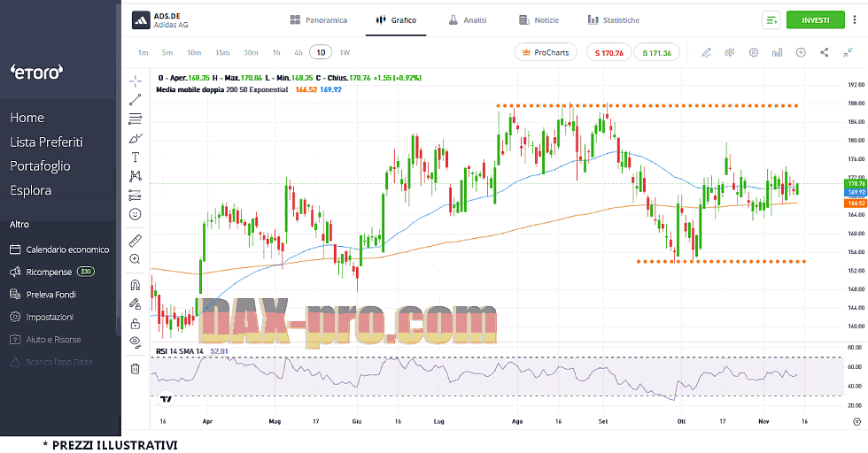
Task: Click the green INVESTI button
Action: 816,20
